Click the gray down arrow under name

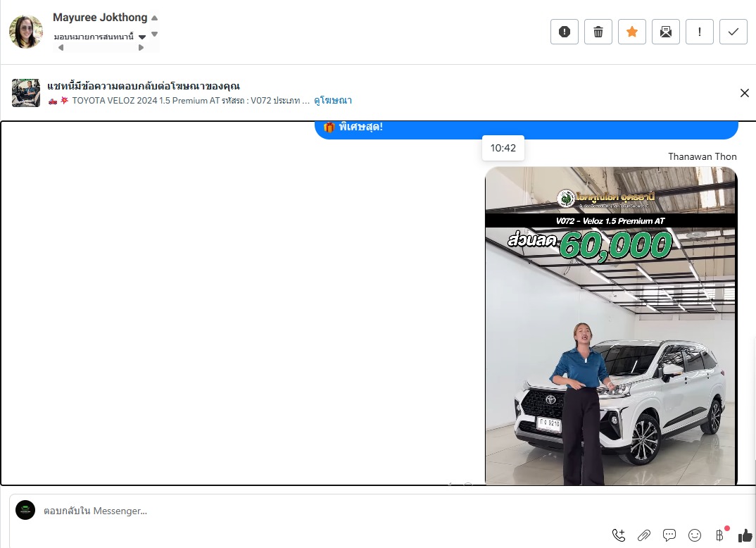(154, 35)
